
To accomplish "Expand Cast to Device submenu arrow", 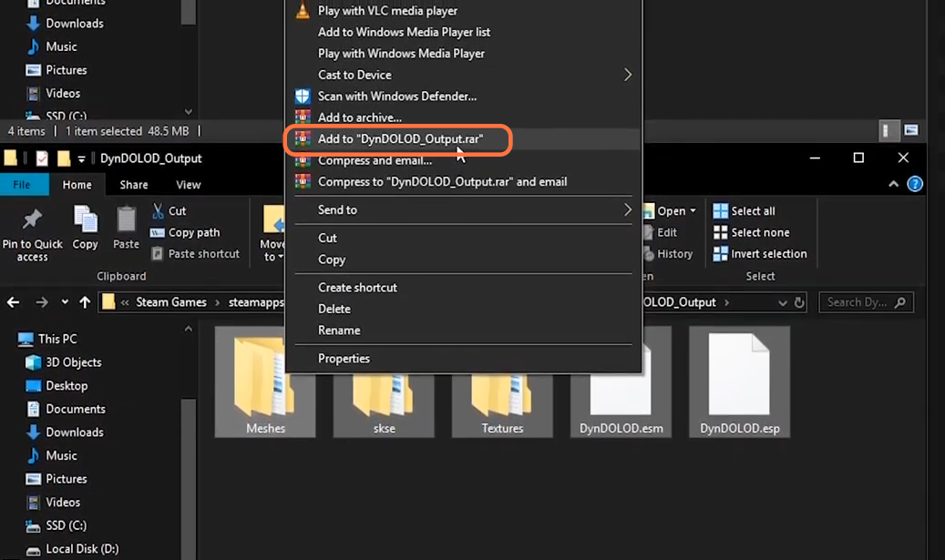I will tap(627, 75).
